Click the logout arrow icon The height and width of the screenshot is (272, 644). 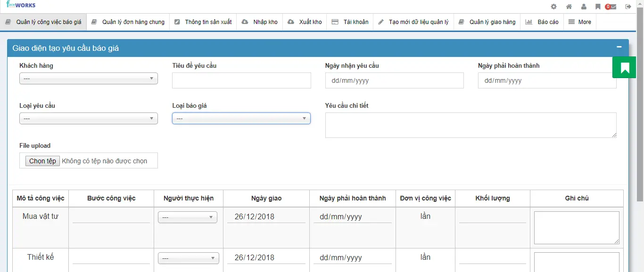click(628, 7)
